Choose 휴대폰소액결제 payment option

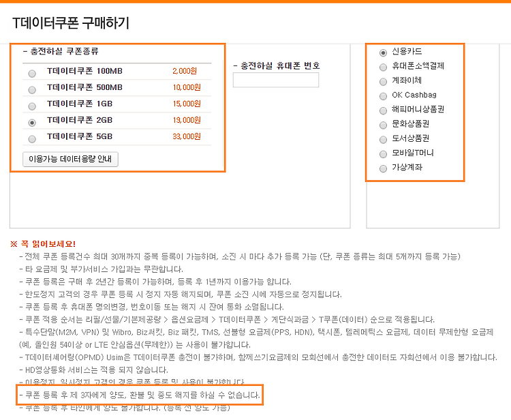[x=383, y=67]
